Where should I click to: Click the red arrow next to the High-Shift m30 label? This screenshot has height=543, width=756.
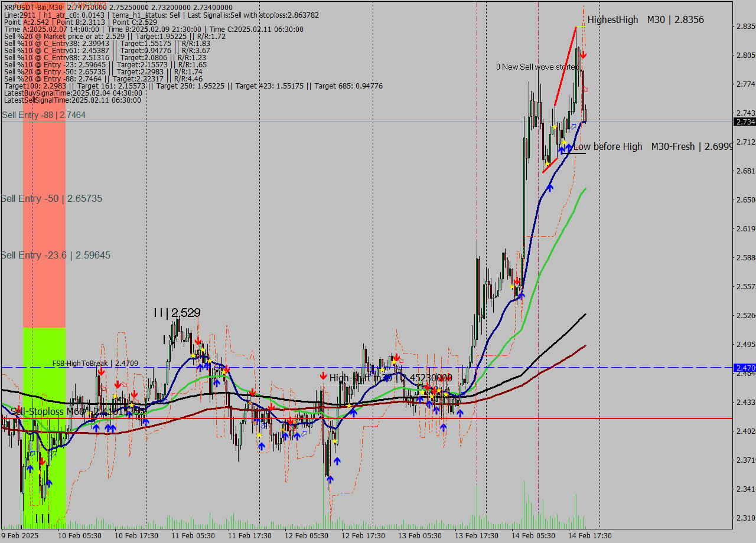pos(323,375)
